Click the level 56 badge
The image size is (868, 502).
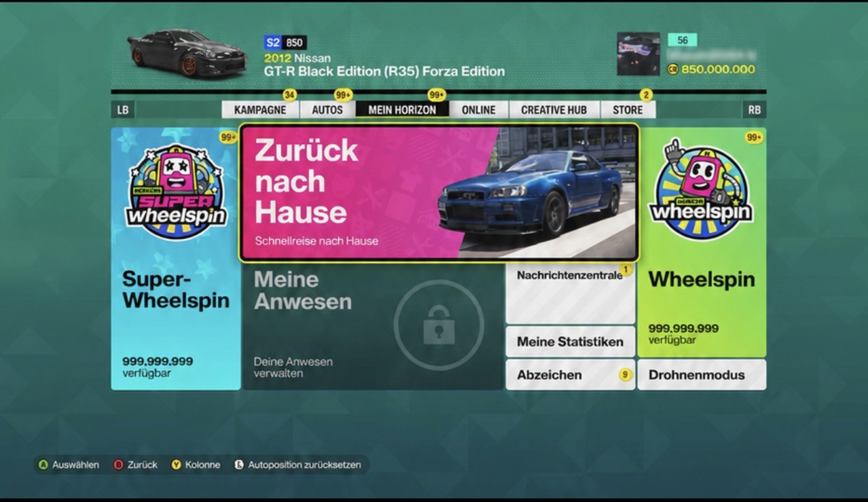683,40
